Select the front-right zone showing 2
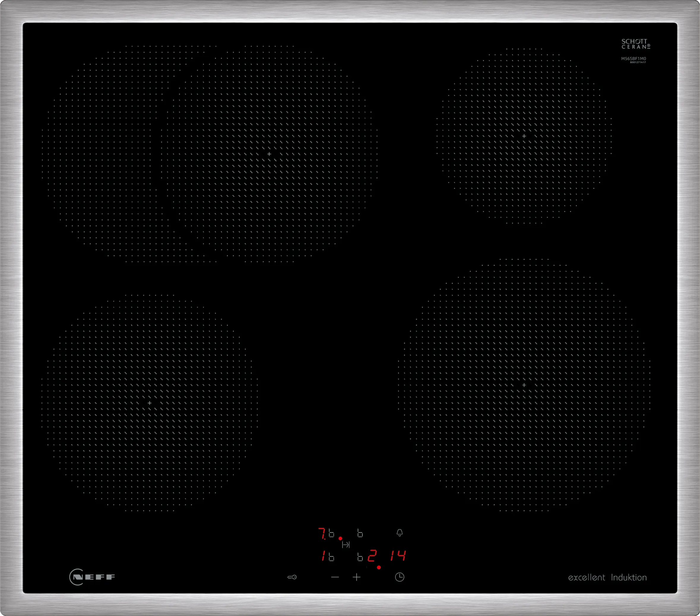Screen dimensions: 700x616 (372, 556)
